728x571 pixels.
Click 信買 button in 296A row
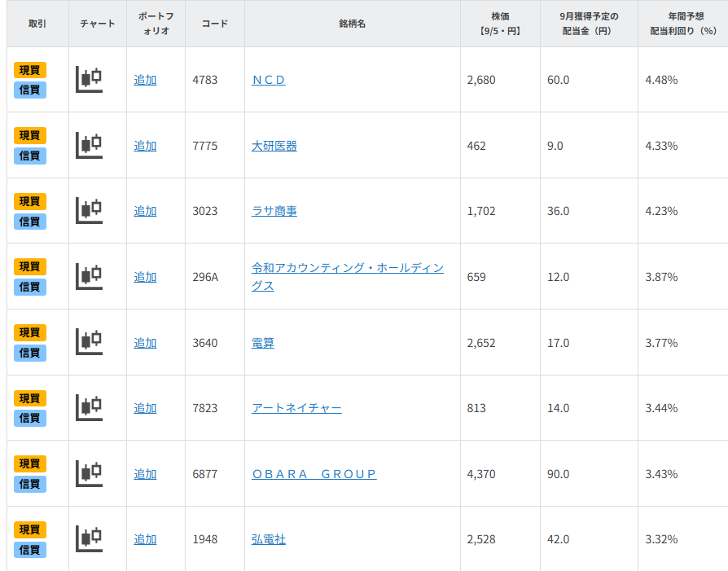tap(29, 287)
